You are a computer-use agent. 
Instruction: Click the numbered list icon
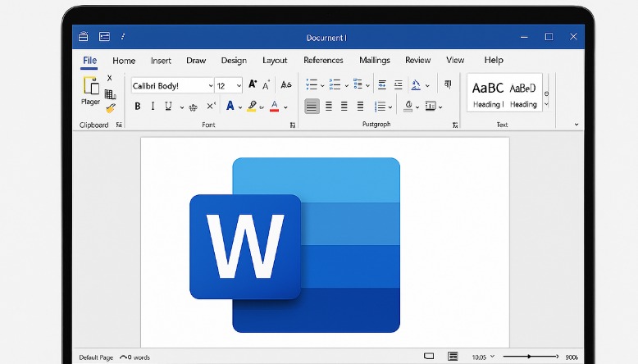click(x=335, y=84)
